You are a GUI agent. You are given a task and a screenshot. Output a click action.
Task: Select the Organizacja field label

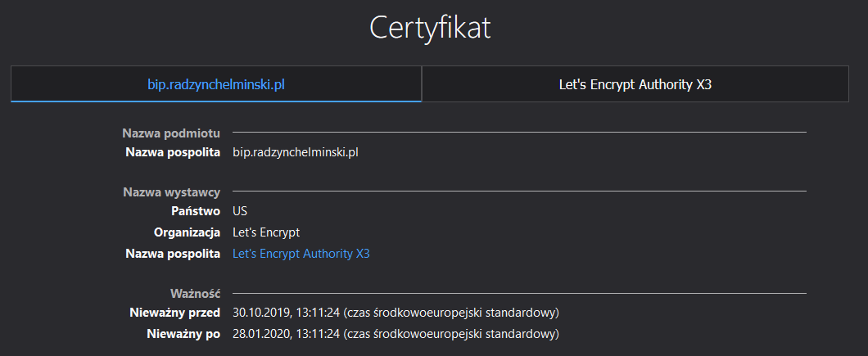click(187, 232)
